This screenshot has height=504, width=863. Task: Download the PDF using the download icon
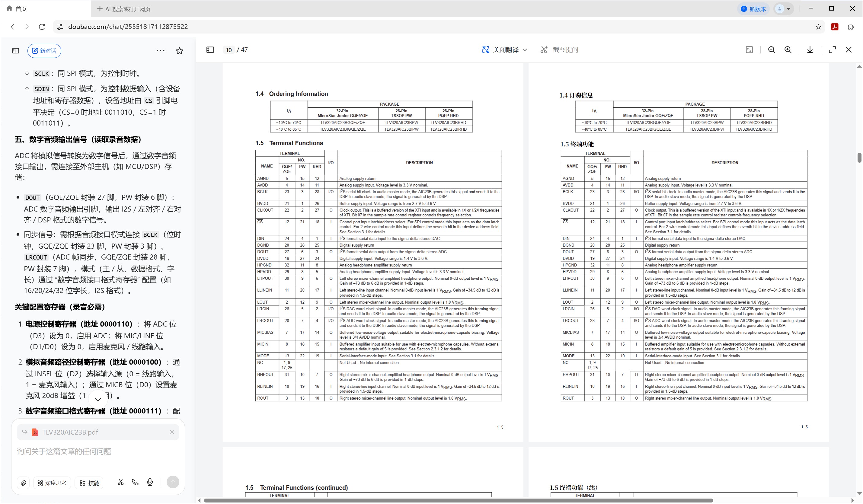(x=810, y=50)
